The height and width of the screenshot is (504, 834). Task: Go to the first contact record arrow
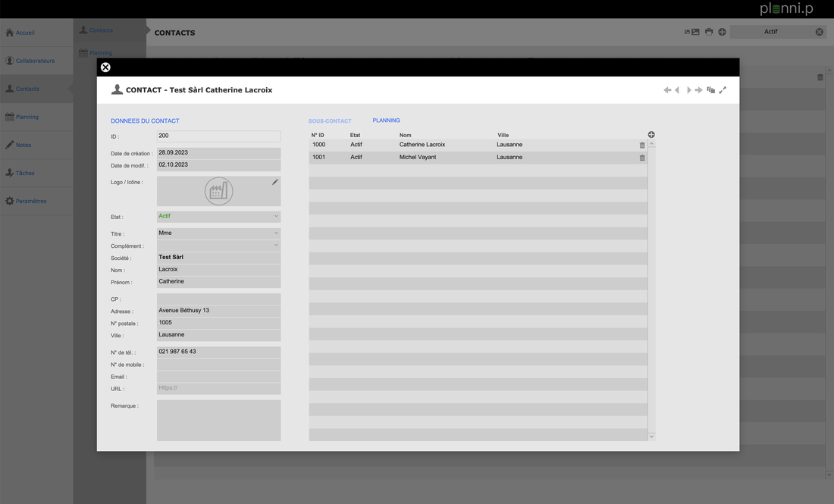[x=667, y=90]
